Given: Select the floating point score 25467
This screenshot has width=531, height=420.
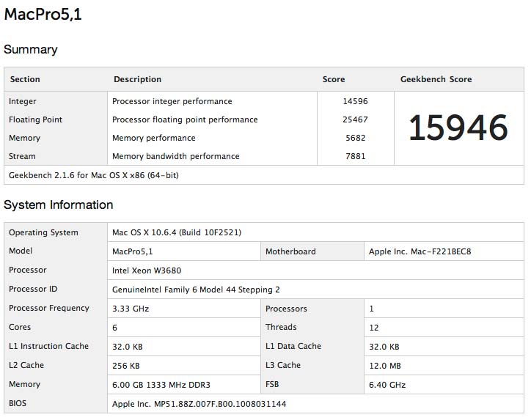Looking at the screenshot, I should (x=355, y=119).
